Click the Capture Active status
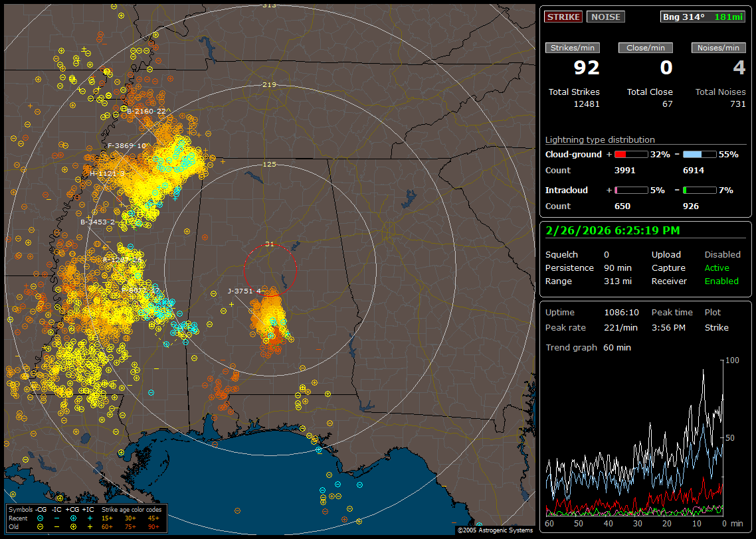This screenshot has width=756, height=539. (717, 268)
